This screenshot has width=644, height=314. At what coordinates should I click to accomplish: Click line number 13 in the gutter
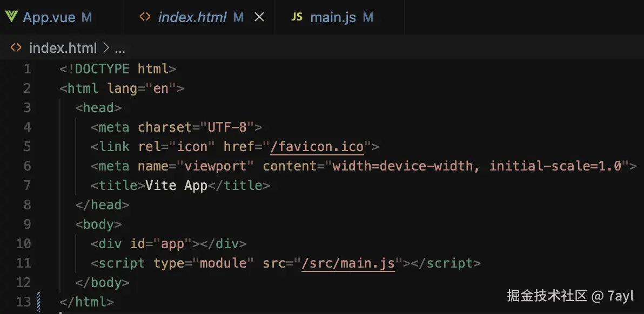click(24, 302)
